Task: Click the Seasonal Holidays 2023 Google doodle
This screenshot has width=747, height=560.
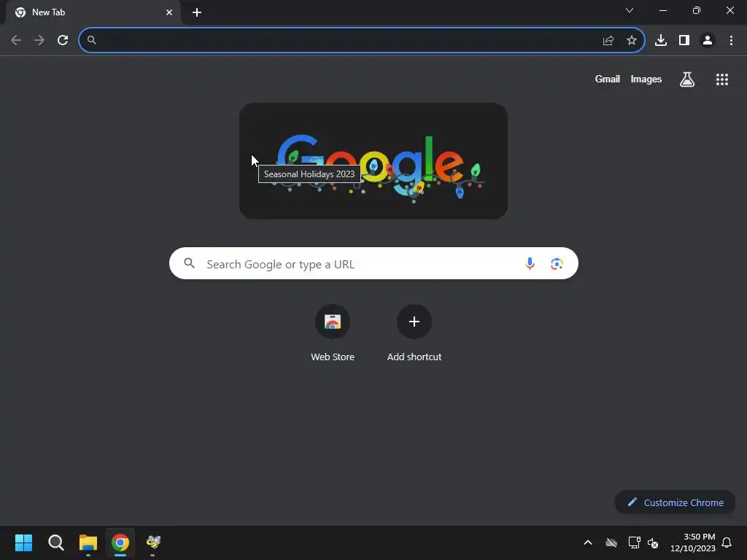Action: (373, 161)
